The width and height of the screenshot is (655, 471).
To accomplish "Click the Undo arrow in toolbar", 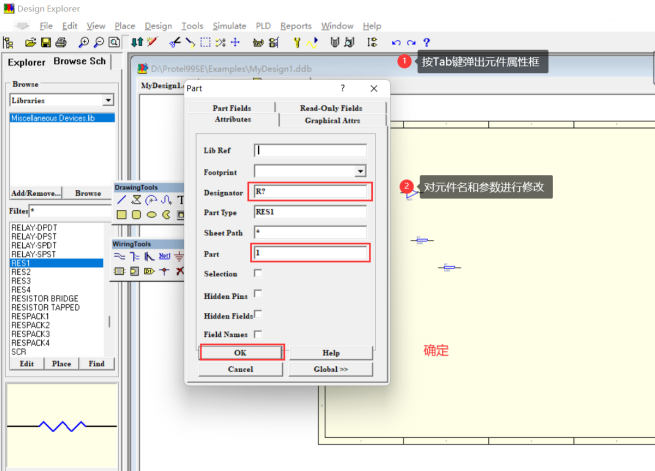I will coord(396,43).
